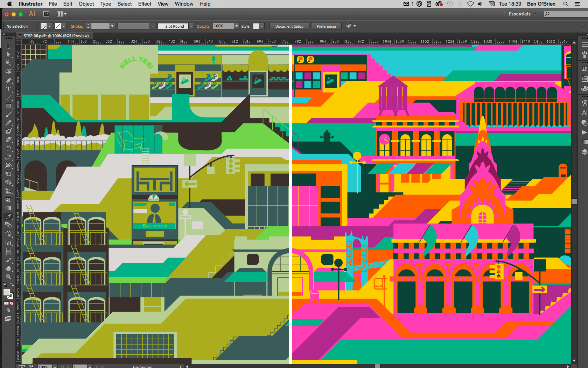The image size is (588, 368).
Task: Select the Shape Builder tool
Action: [x=8, y=182]
